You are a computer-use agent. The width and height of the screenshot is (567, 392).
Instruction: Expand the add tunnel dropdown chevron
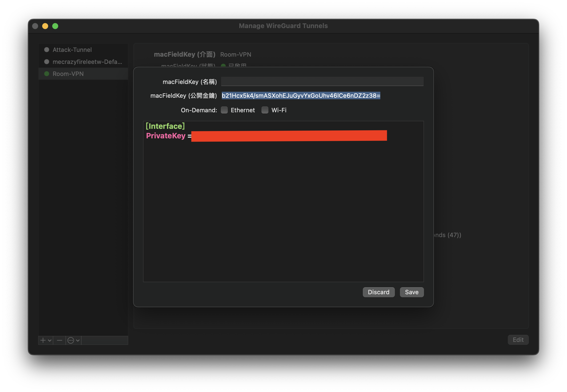[50, 340]
